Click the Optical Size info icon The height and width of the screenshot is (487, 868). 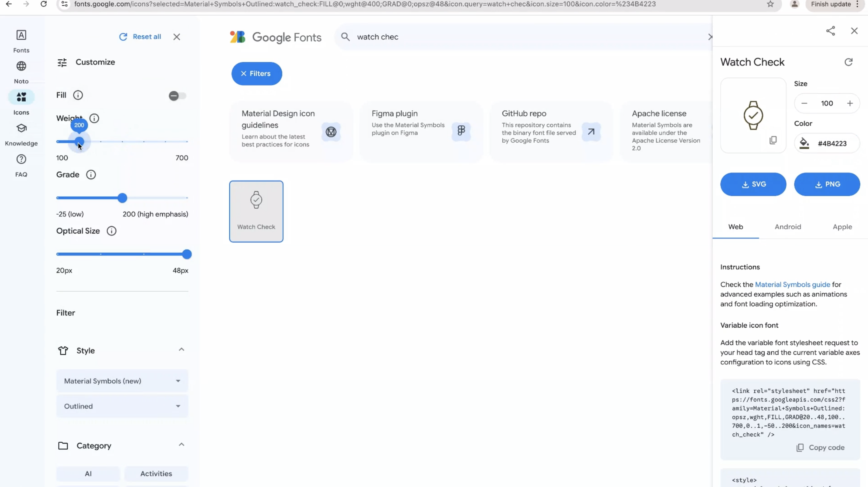point(111,231)
